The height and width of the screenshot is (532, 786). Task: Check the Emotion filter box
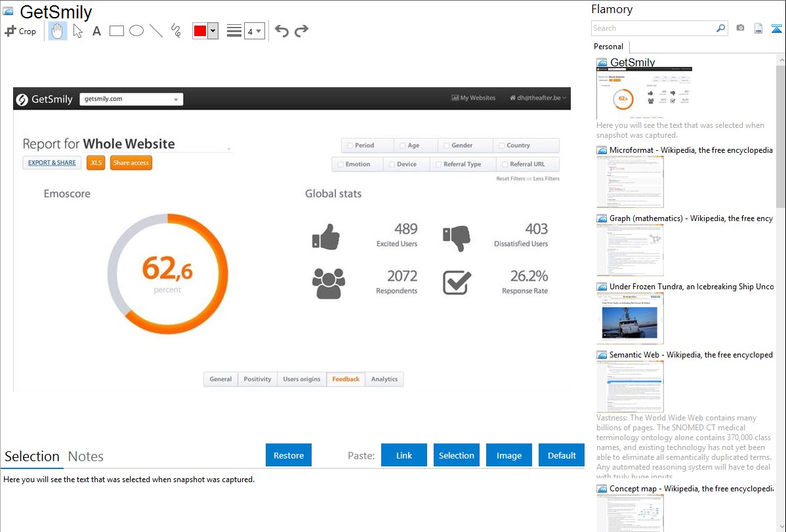click(341, 165)
